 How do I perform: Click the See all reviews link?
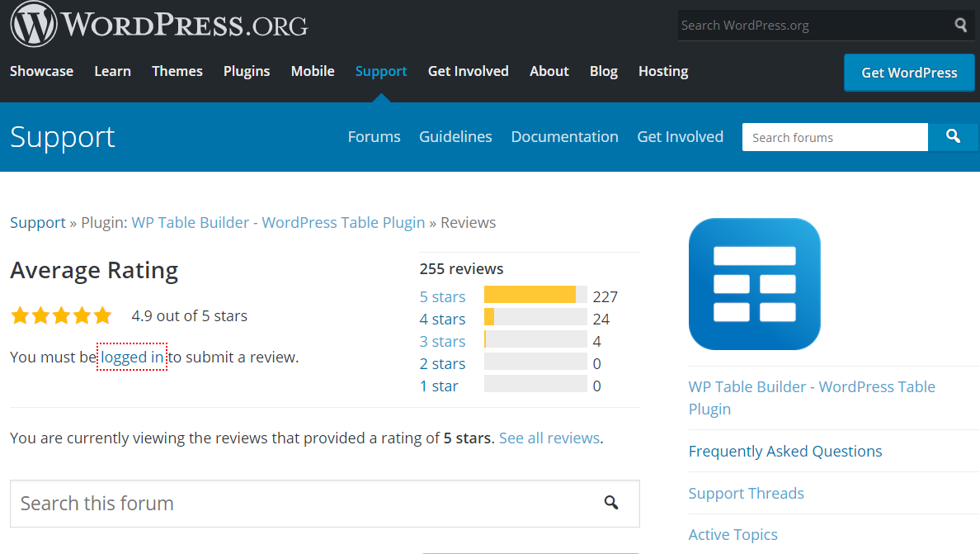pyautogui.click(x=549, y=438)
